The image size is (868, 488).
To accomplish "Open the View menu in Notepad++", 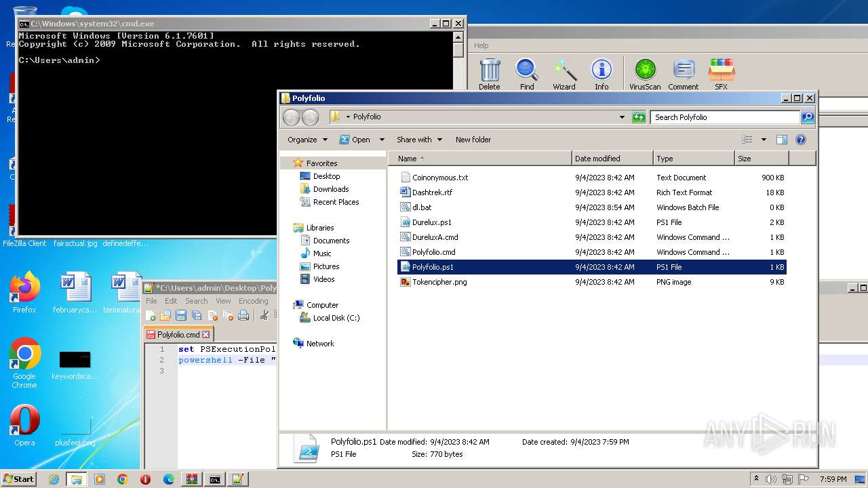I will [223, 301].
